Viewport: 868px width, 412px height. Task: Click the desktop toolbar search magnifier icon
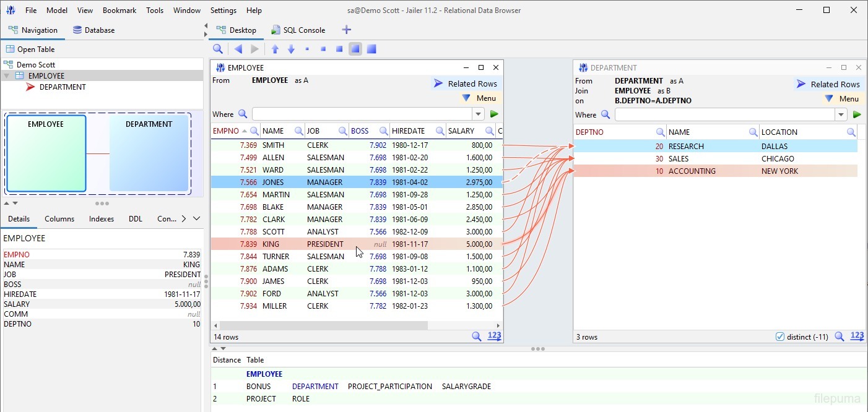tap(218, 49)
